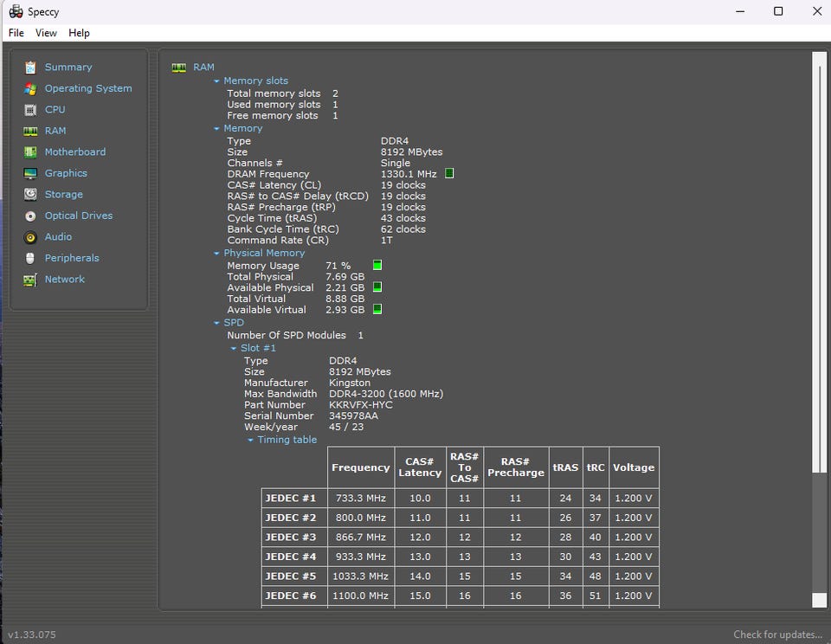Collapse the Memory slots section

tap(216, 81)
